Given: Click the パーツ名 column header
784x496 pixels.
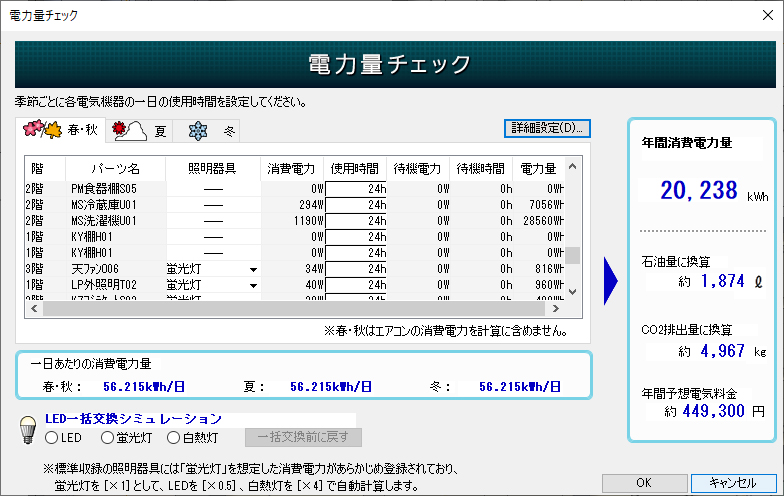Looking at the screenshot, I should pyautogui.click(x=116, y=168).
